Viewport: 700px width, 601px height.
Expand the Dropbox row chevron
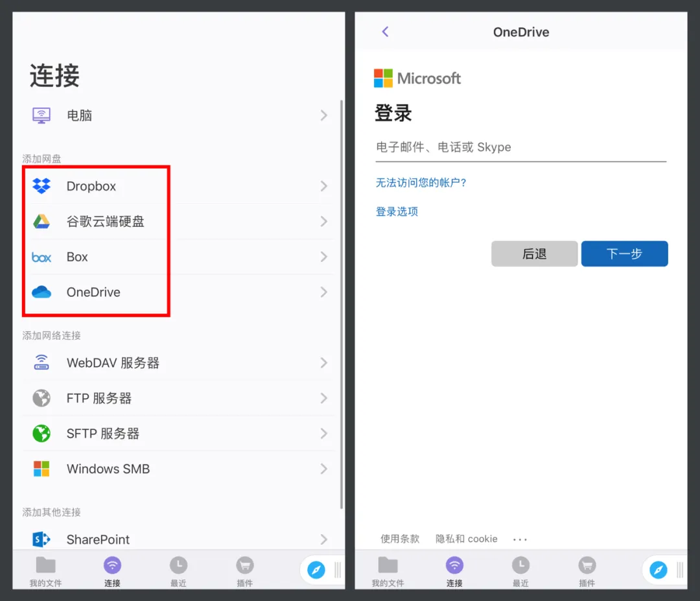[x=324, y=186]
